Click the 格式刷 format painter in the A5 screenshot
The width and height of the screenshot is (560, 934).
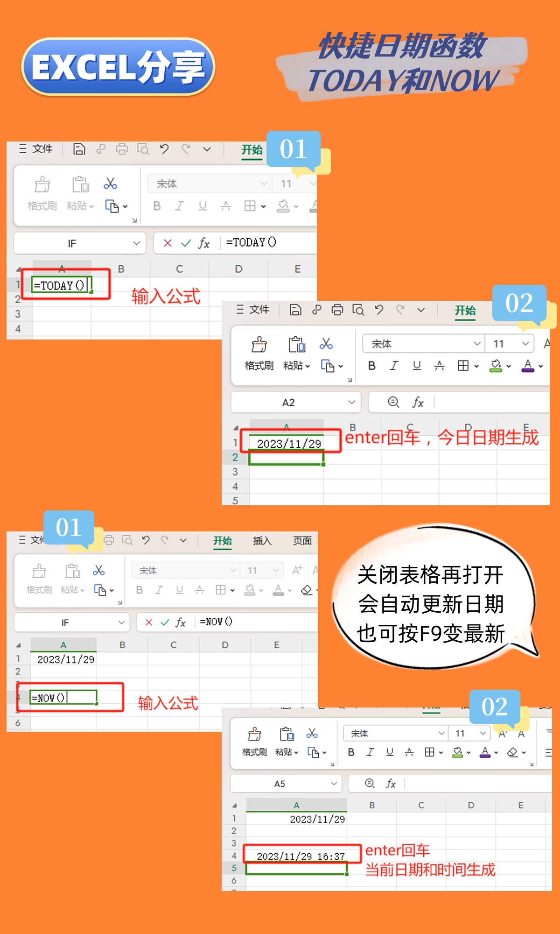[x=254, y=742]
